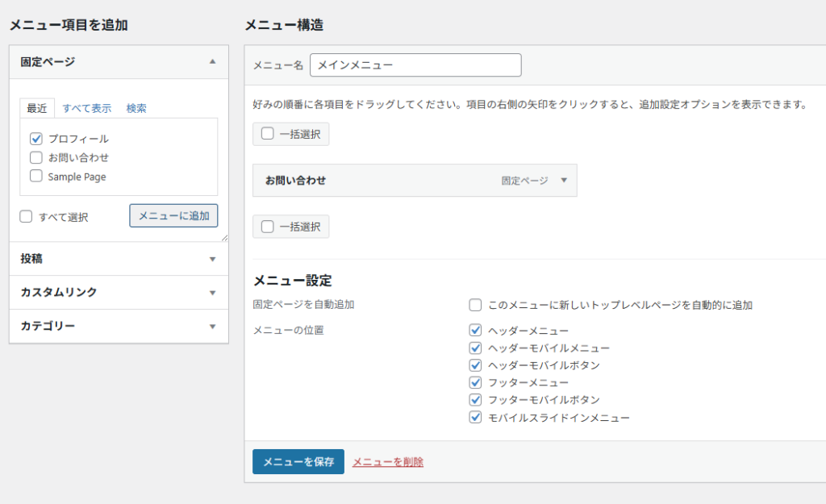Expand the カスタムリンク section
This screenshot has height=504, width=826.
tap(212, 293)
